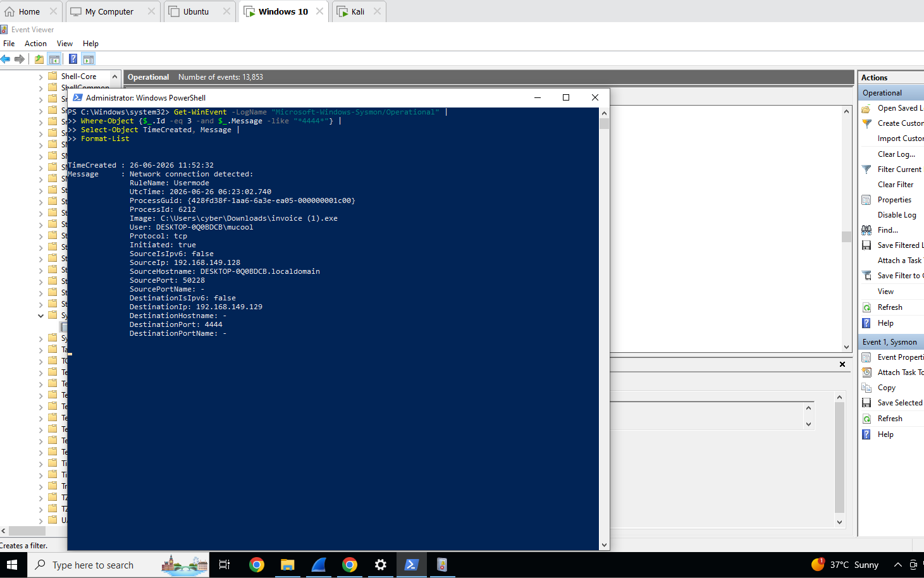Click the Refresh icon under Operational
This screenshot has width=924, height=578.
866,307
